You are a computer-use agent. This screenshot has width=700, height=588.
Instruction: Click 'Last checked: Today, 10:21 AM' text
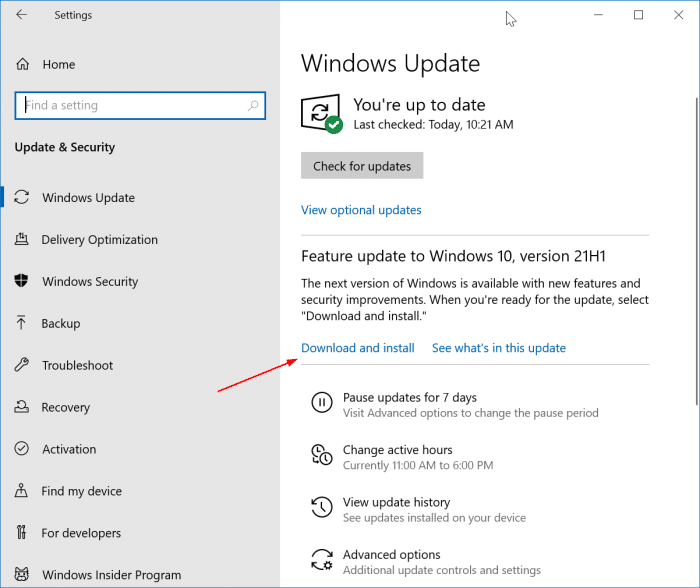(433, 125)
